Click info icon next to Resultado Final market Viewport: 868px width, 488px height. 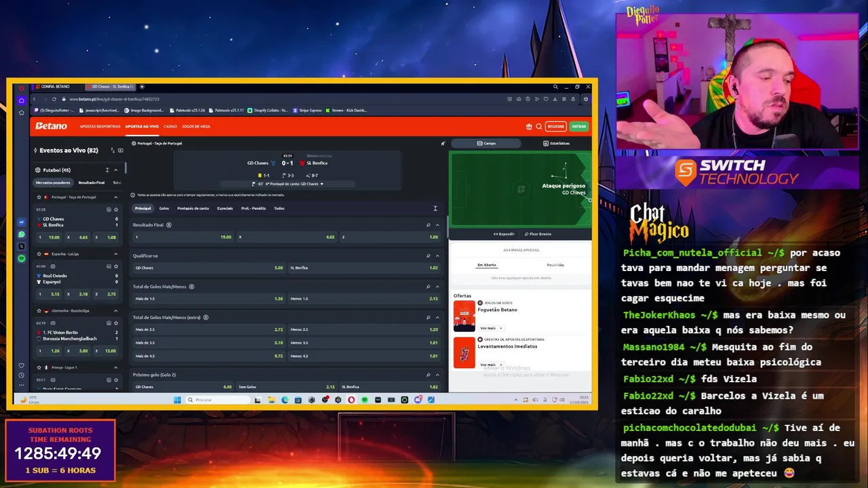pyautogui.click(x=169, y=225)
